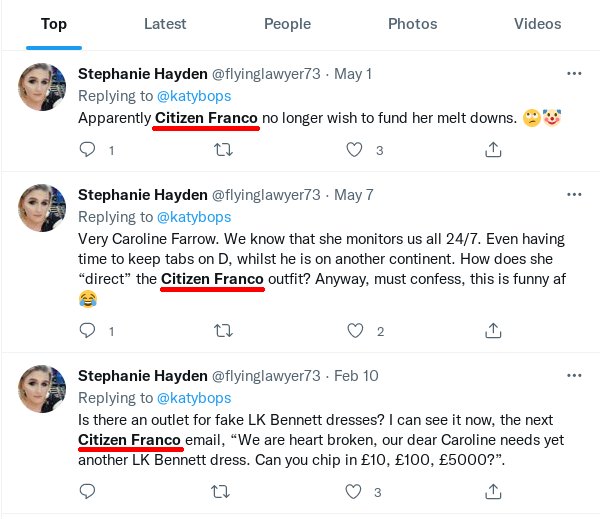Reply to the May 1 tweet
600x519 pixels.
tap(87, 150)
